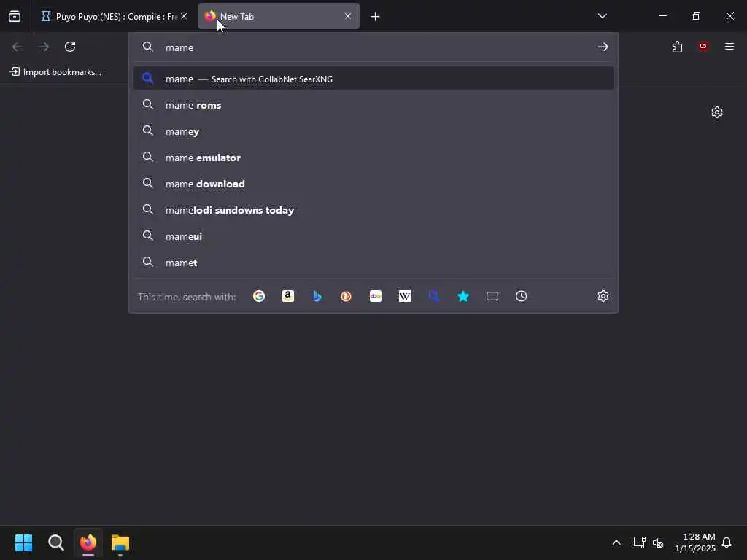Screen dimensions: 747x560
Task: Search history using the clock icon
Action: coord(521,296)
